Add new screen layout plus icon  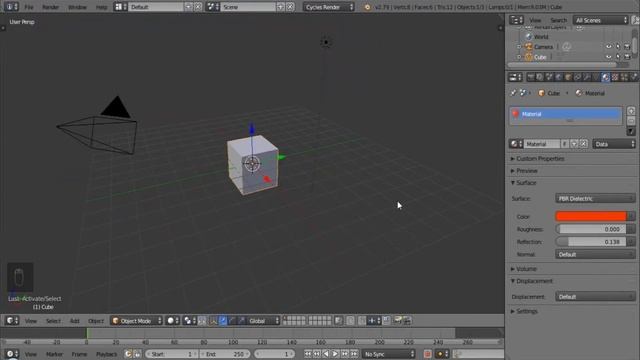point(188,7)
